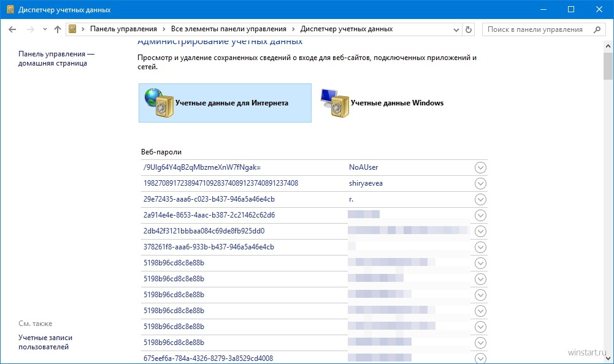Select the Учетные данные Windows tab
The height and width of the screenshot is (364, 614).
(x=382, y=103)
